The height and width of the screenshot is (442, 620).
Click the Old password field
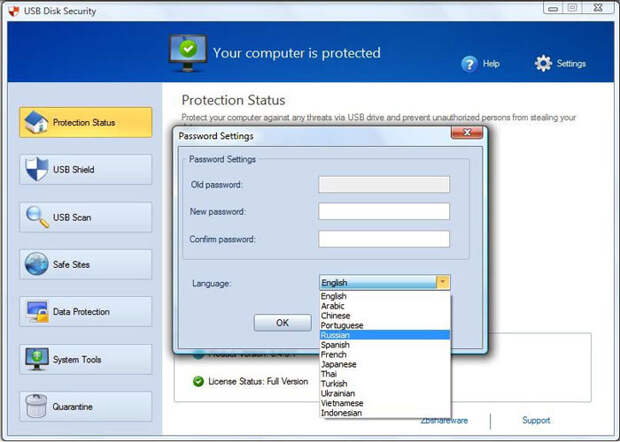pos(384,185)
